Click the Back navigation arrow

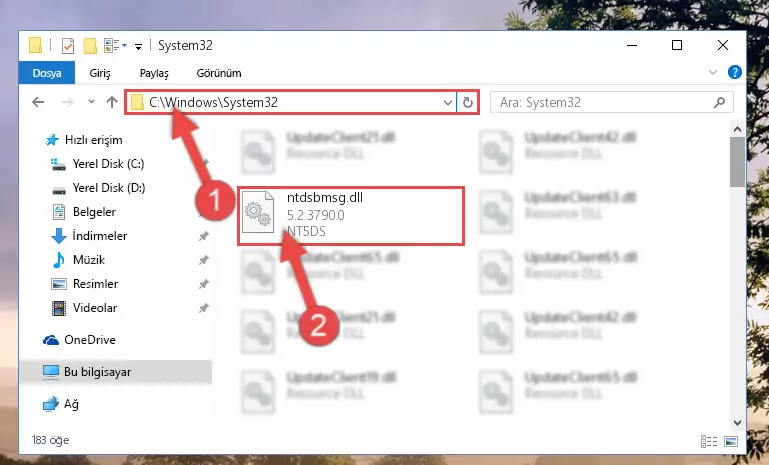[38, 102]
